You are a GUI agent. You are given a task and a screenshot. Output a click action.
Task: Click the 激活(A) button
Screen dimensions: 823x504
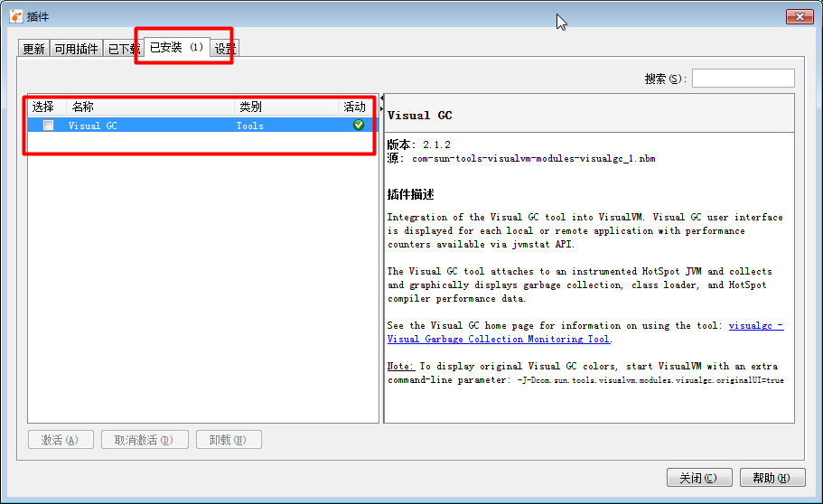point(61,440)
